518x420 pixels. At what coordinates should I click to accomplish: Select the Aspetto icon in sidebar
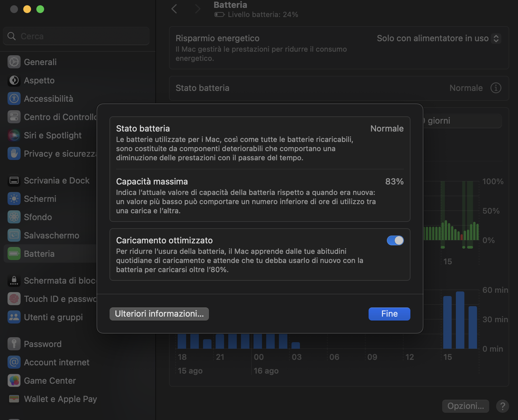14,80
